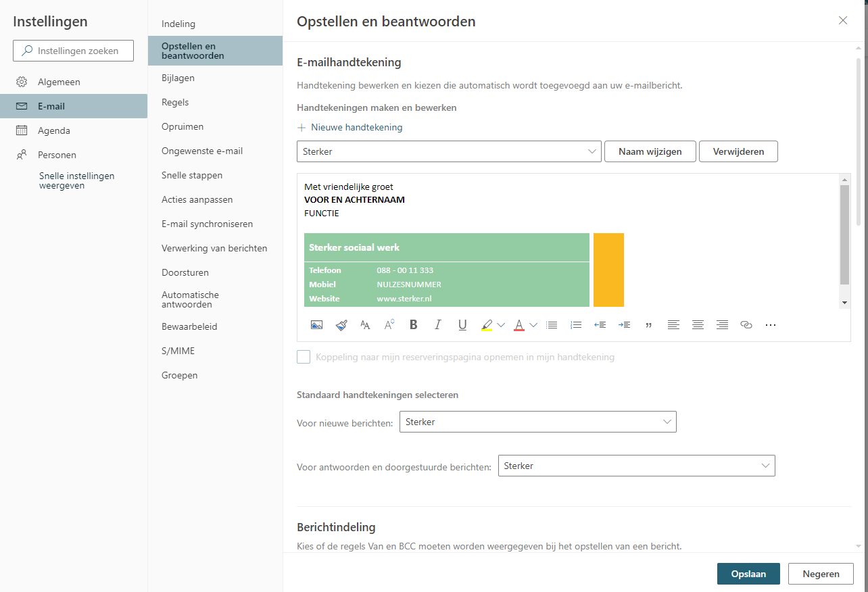Open Voor antwoorden en doorgestuurde berichten dropdown
Screen dimensions: 868x592
point(637,466)
